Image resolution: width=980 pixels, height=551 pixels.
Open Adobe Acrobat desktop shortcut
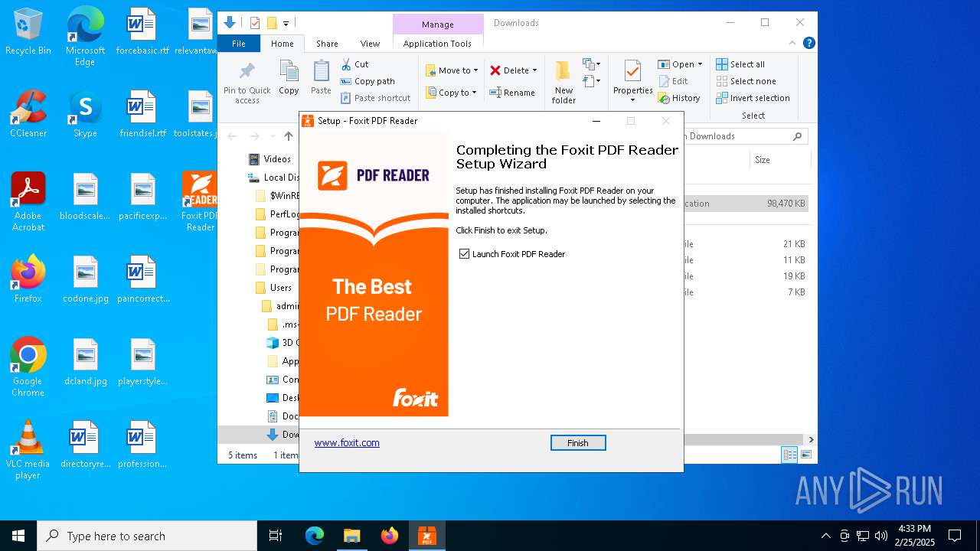(x=28, y=201)
